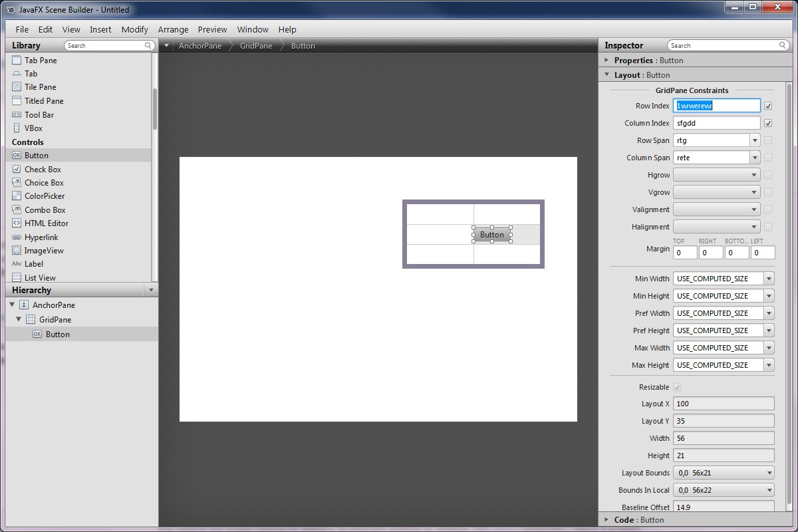Click the VBox container icon
Image resolution: width=798 pixels, height=532 pixels.
tap(17, 128)
